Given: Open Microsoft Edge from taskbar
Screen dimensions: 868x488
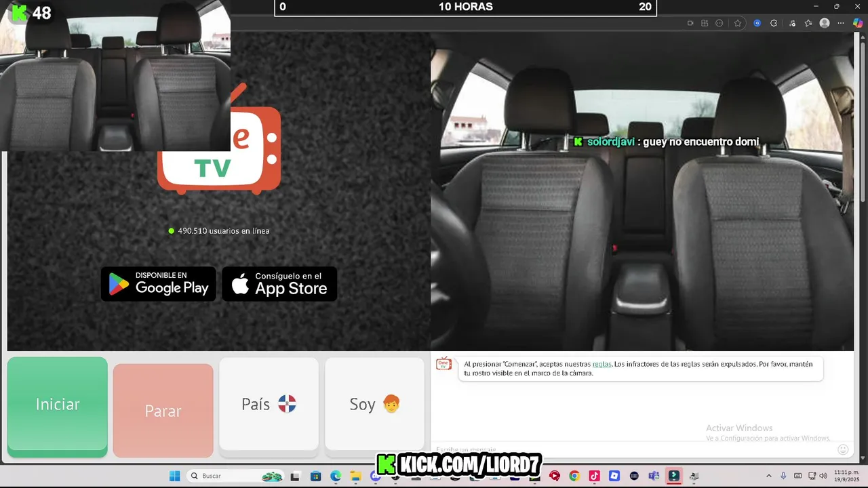Looking at the screenshot, I should [x=336, y=476].
